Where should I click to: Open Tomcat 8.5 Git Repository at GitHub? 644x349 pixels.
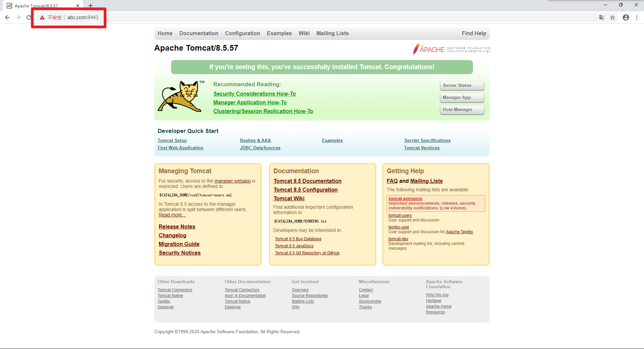307,253
